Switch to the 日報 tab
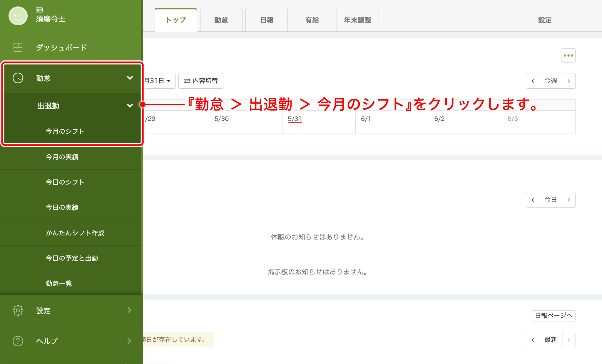The height and width of the screenshot is (364, 602). [x=266, y=20]
